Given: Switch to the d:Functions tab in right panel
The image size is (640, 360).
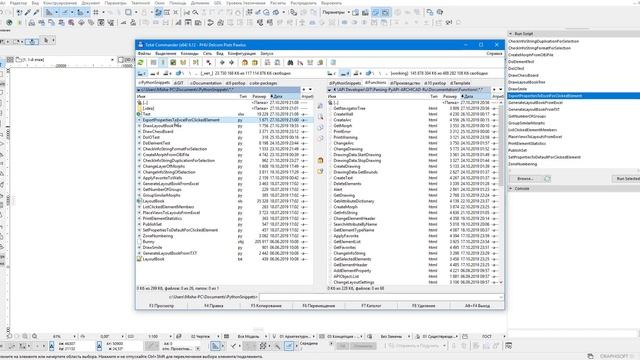Looking at the screenshot, I should click(x=376, y=83).
